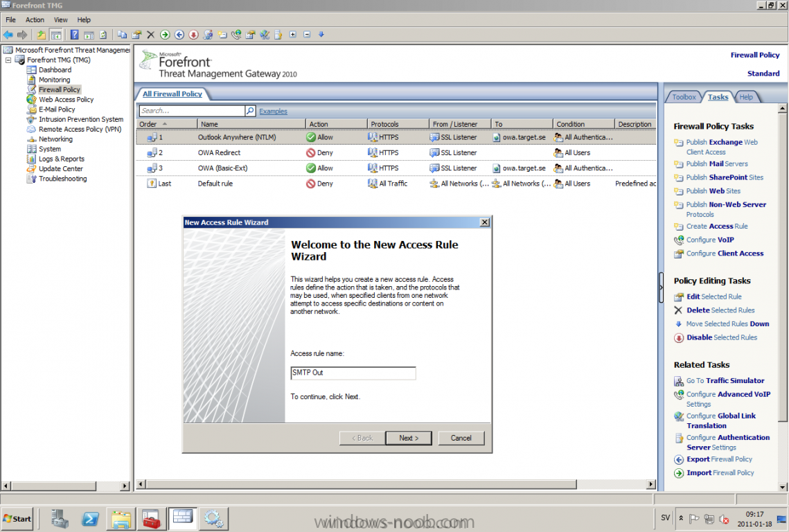The width and height of the screenshot is (789, 532).
Task: Click the Protocols column header
Action: tap(398, 124)
